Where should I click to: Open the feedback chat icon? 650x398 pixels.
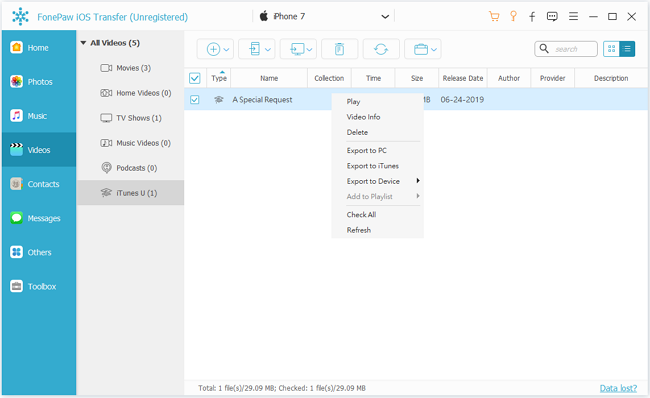pyautogui.click(x=552, y=17)
